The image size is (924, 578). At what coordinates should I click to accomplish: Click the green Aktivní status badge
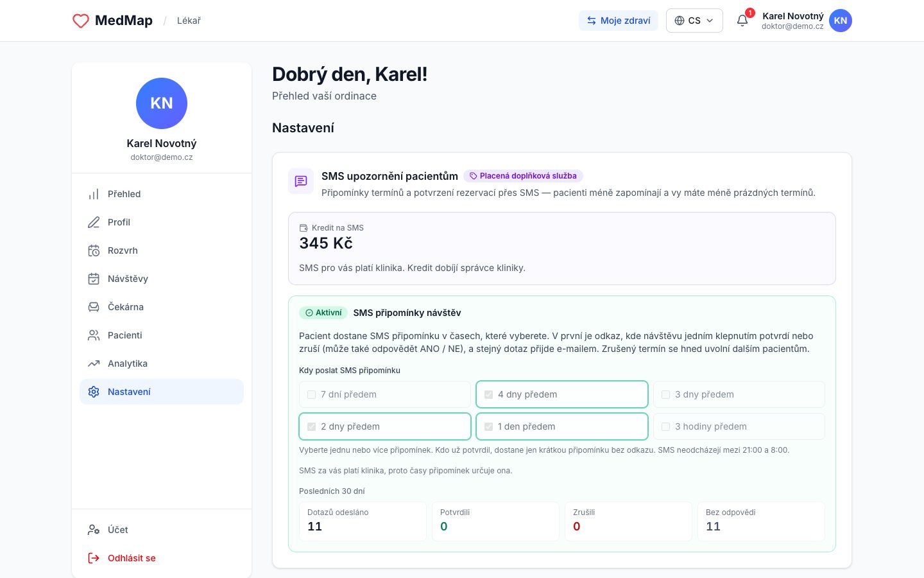click(323, 313)
